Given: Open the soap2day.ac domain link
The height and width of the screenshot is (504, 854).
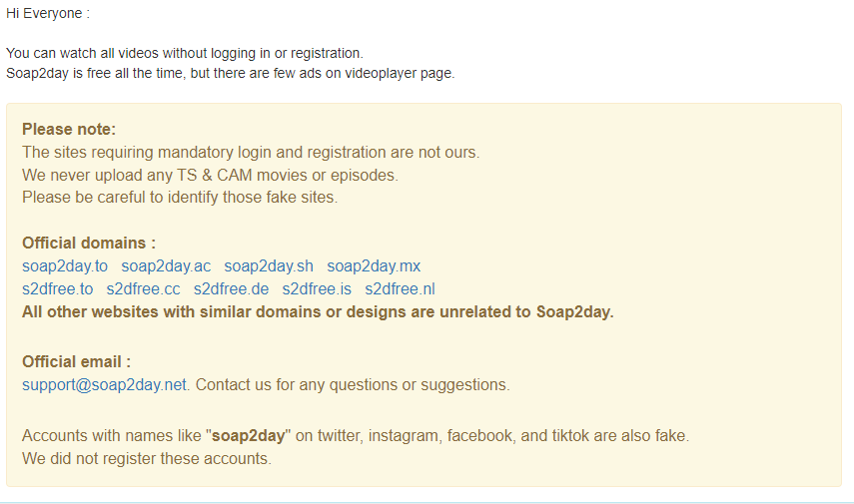Looking at the screenshot, I should coord(166,266).
